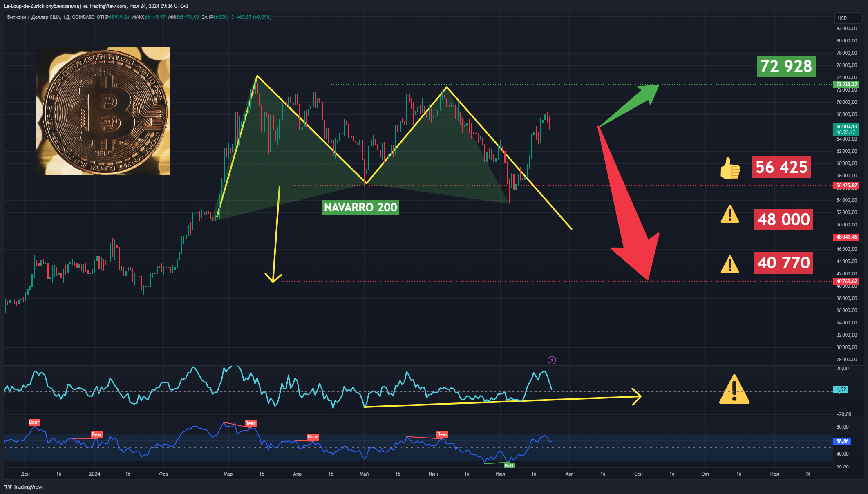Click the ОТКР open value 65 939,24
This screenshot has width=868, height=494.
[x=119, y=17]
